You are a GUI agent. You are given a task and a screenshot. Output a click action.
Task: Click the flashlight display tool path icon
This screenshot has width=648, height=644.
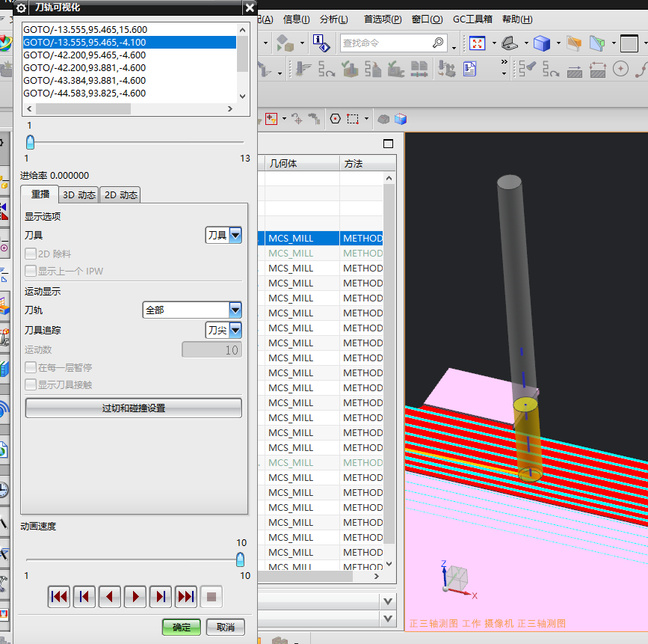tap(528, 69)
